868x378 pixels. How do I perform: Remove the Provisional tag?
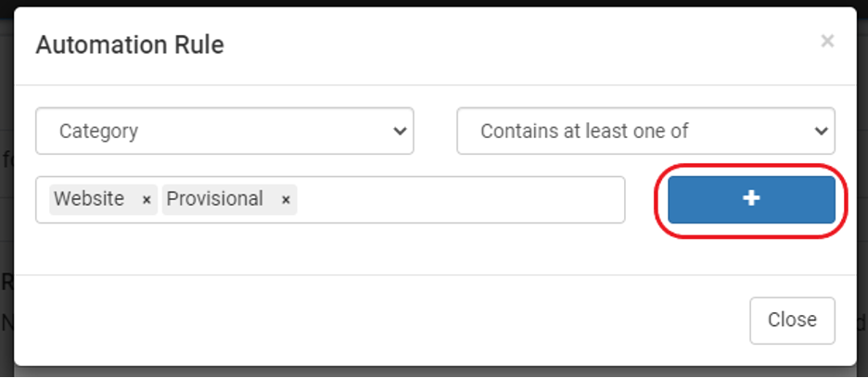coord(286,200)
